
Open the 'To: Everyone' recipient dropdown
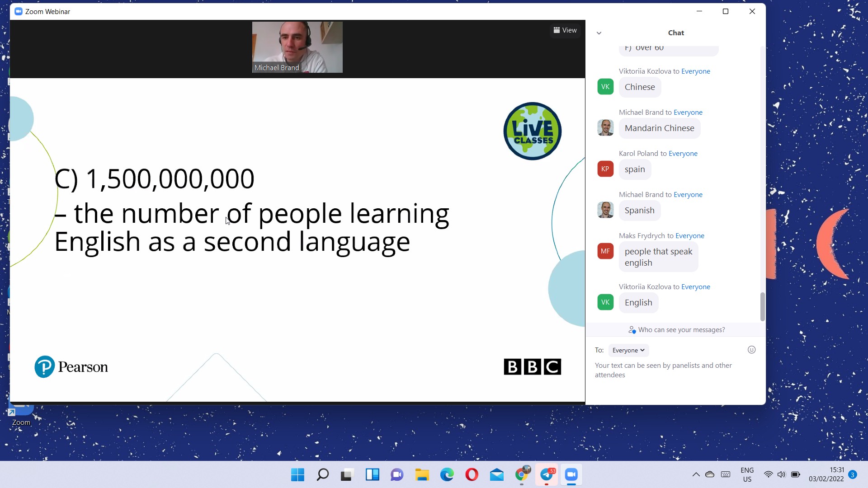(x=628, y=350)
